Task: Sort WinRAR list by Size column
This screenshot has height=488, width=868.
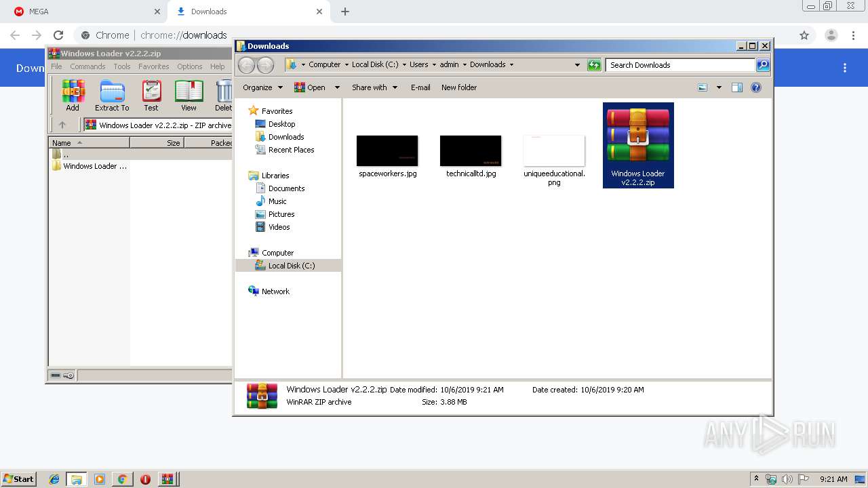Action: pyautogui.click(x=157, y=143)
